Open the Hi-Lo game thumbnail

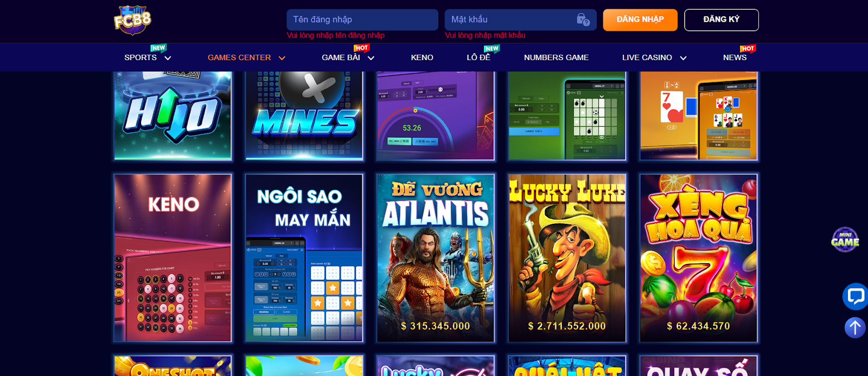[x=173, y=115]
